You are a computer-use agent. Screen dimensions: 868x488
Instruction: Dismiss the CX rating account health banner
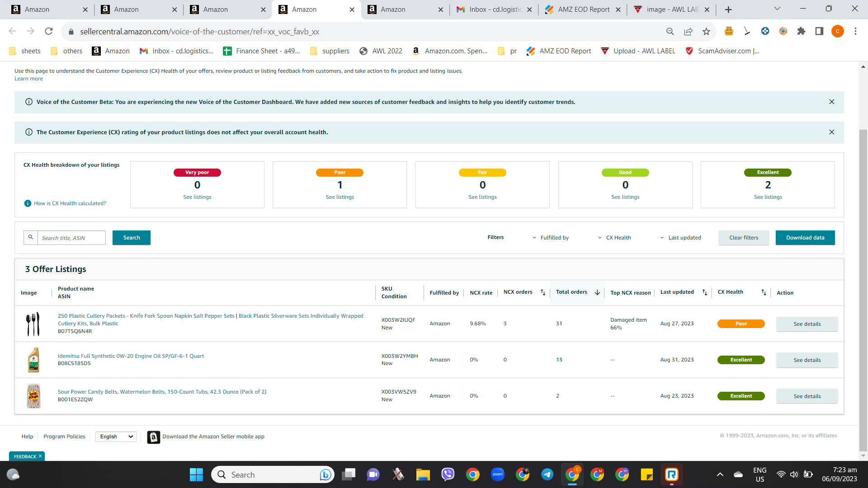pos(831,132)
